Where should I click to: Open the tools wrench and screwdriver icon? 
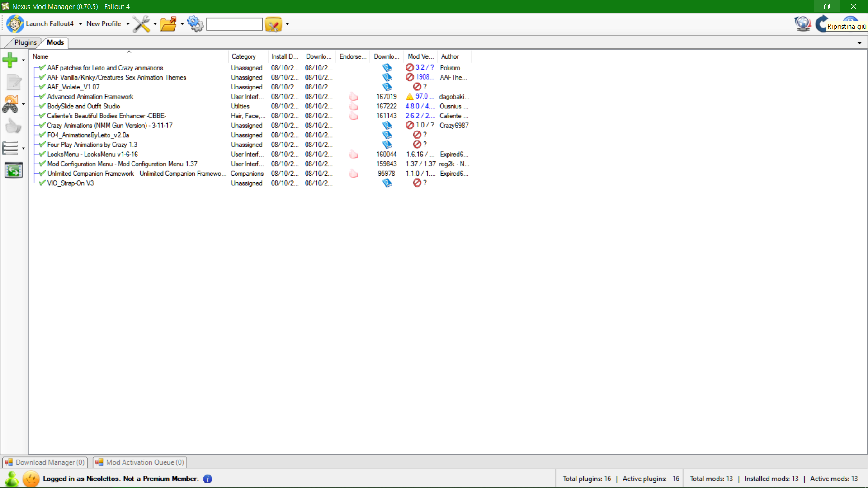coord(142,24)
